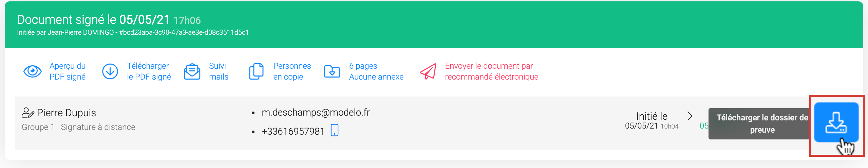This screenshot has height=168, width=868.
Task: Click the phone number +33616957981
Action: [293, 131]
